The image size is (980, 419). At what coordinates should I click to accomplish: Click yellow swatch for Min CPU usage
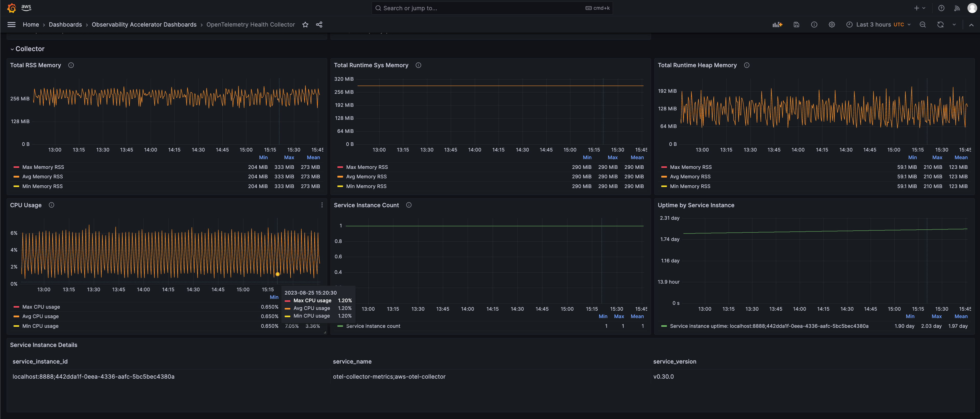(16, 326)
